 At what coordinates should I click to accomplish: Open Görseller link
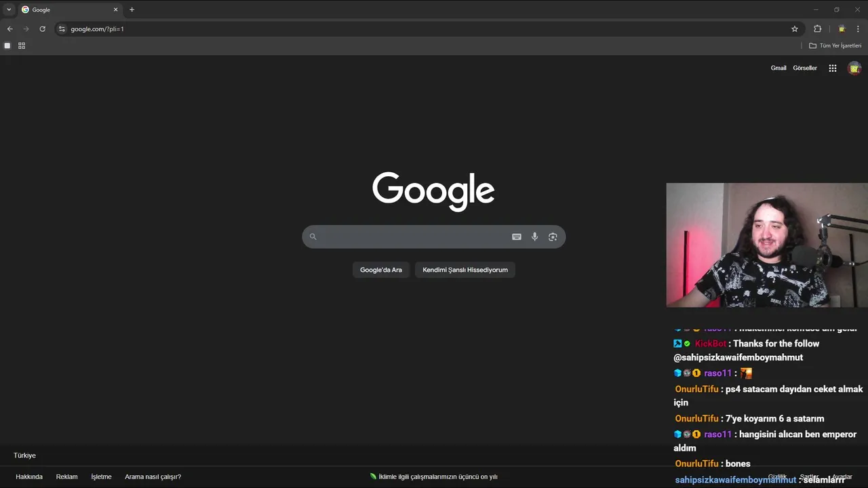[x=805, y=68]
